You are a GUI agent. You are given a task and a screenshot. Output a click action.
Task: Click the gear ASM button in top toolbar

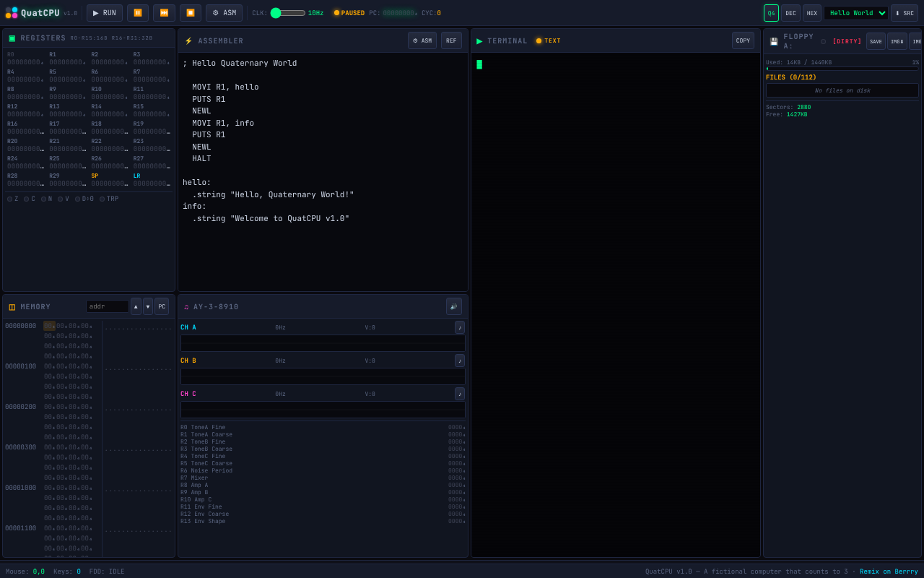[224, 13]
